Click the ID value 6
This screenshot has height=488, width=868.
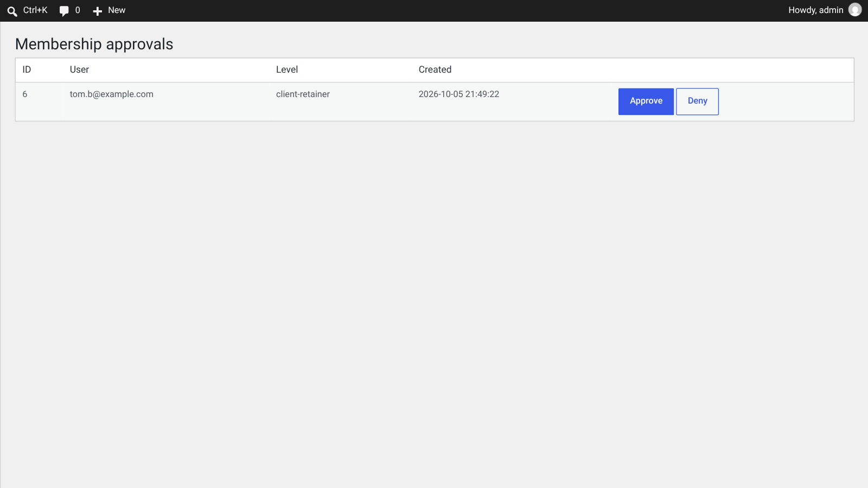pos(25,94)
